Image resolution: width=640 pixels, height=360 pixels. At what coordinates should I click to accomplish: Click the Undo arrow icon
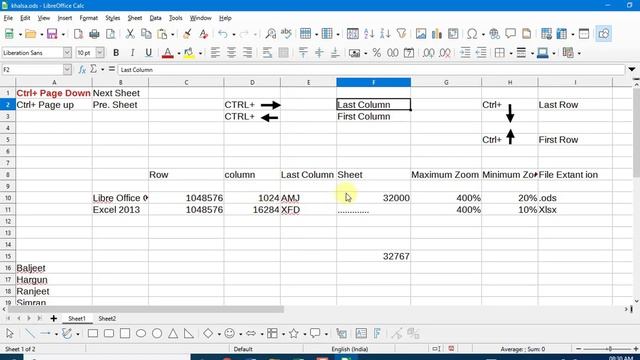point(222,34)
